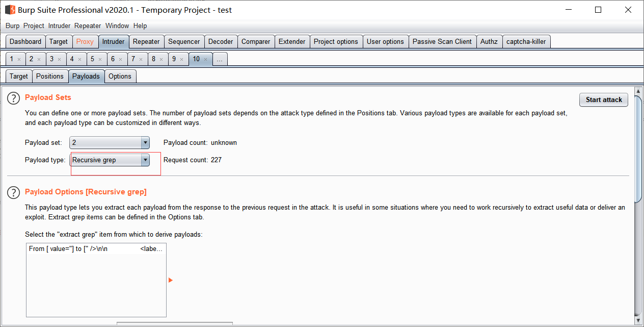Open the Burp menu
The height and width of the screenshot is (327, 644).
(x=13, y=26)
